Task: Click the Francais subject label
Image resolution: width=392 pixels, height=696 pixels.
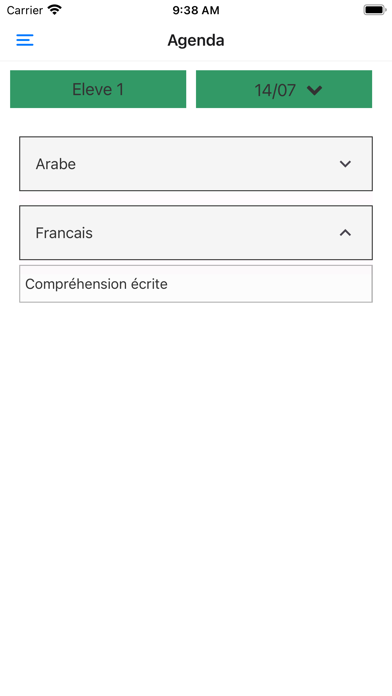Action: pos(64,233)
